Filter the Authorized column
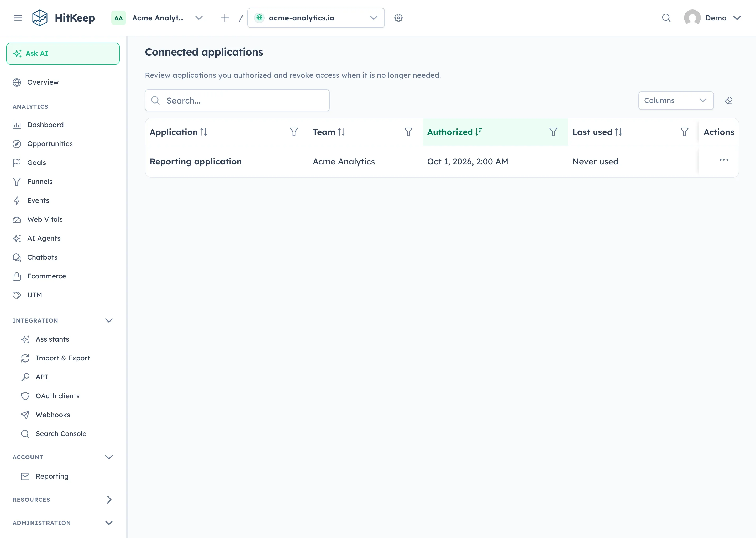Screen dimensions: 756x538 pos(553,132)
